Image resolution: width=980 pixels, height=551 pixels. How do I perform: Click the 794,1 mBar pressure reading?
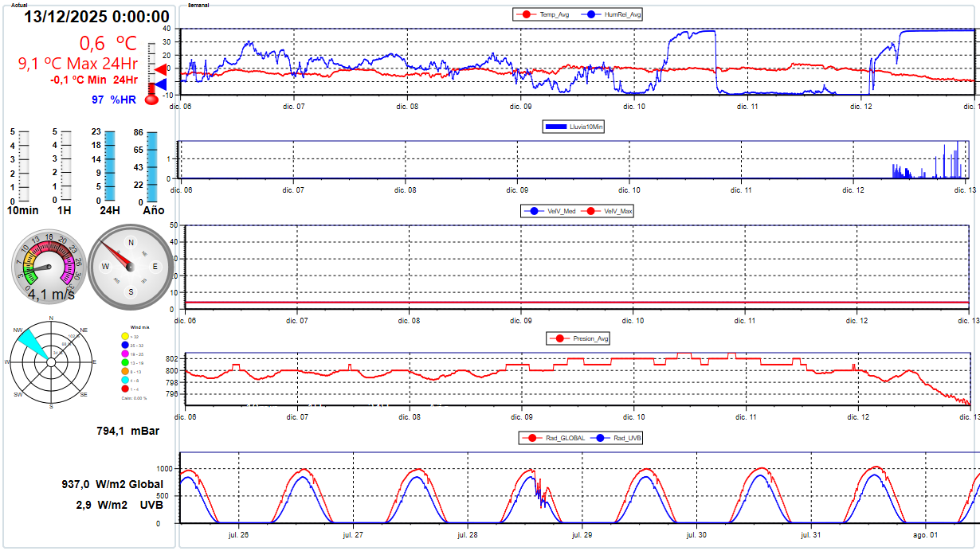click(x=128, y=431)
